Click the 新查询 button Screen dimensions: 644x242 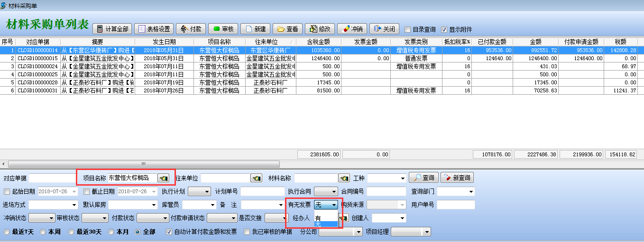pyautogui.click(x=457, y=178)
